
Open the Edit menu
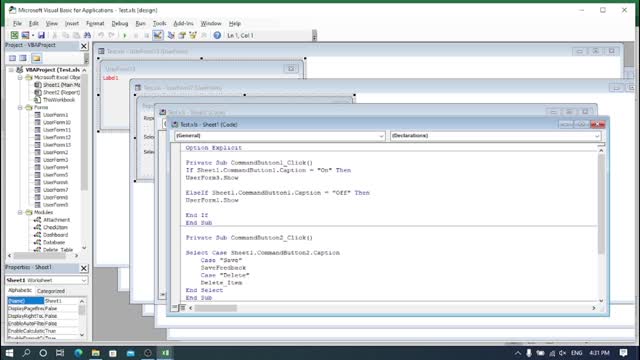click(33, 24)
